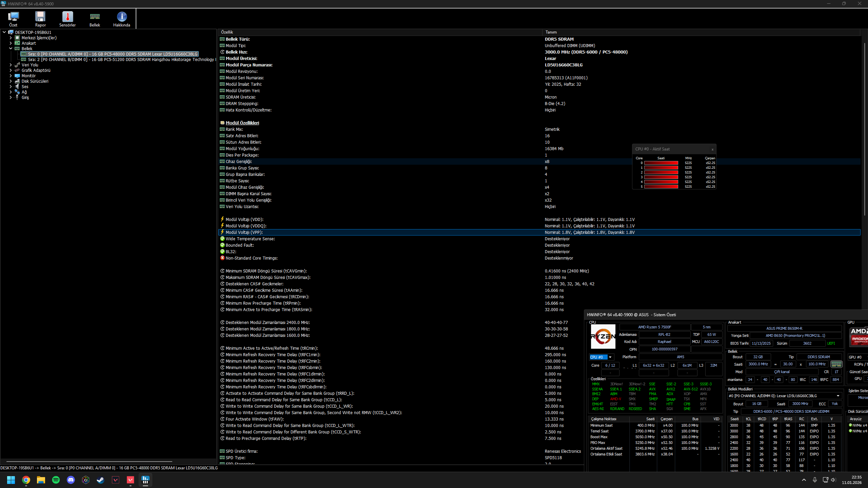Image resolution: width=868 pixels, height=488 pixels.
Task: Click the Desteklenen CAS# Gecikmeler row
Action: (x=539, y=284)
